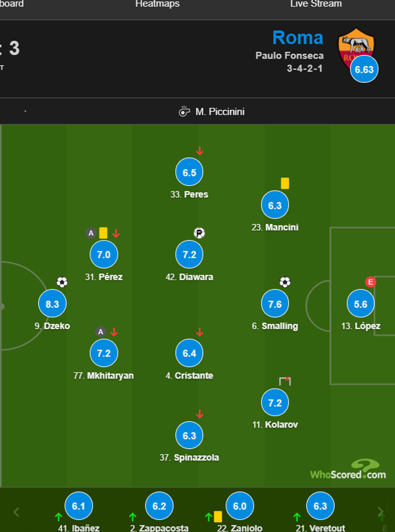Select Spinazzola's 6.3 rating bubble

[189, 436]
